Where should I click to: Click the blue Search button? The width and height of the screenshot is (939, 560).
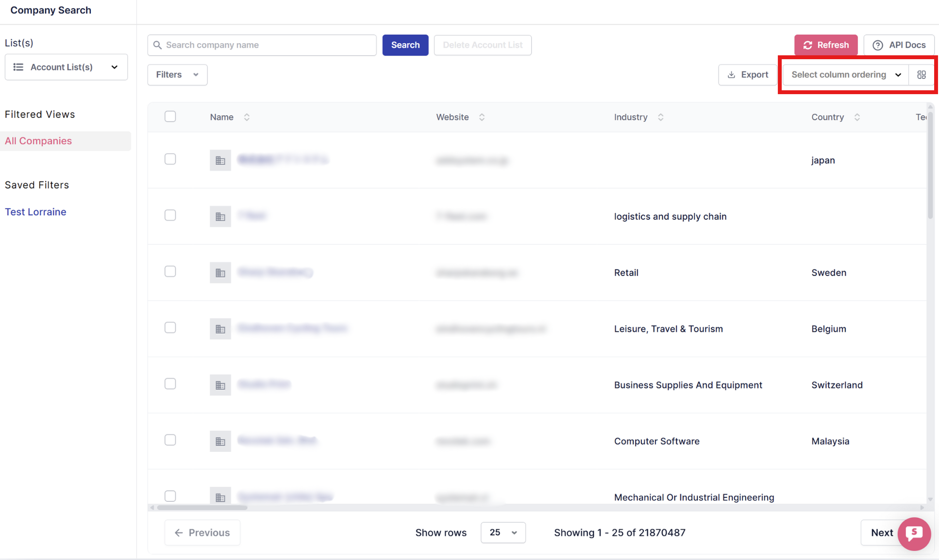[405, 45]
